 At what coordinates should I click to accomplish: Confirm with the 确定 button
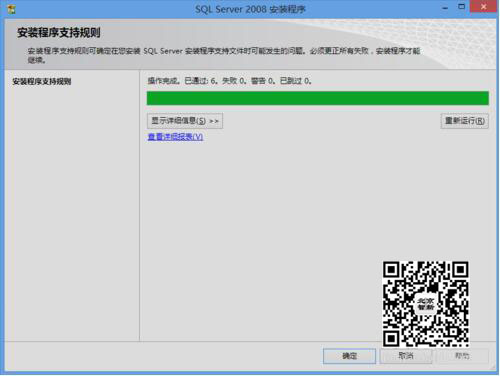pyautogui.click(x=349, y=356)
